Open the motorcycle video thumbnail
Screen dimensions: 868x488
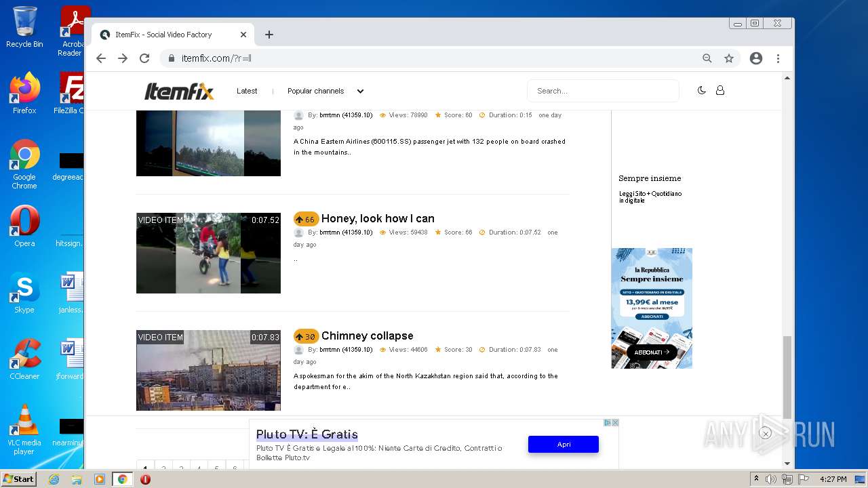tap(208, 253)
